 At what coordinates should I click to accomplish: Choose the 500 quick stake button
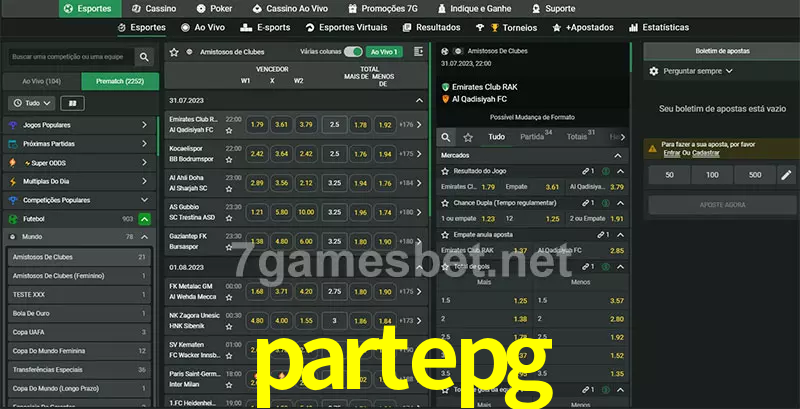pos(755,175)
